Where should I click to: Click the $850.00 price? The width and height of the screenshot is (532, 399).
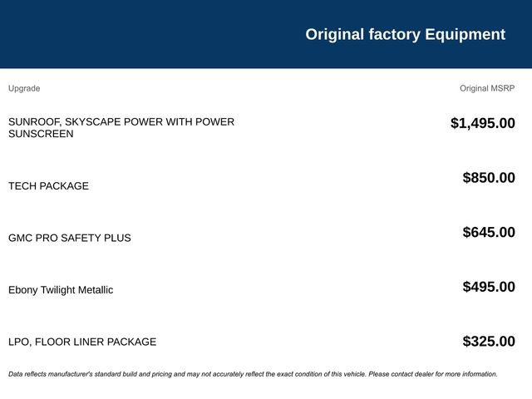tap(489, 178)
